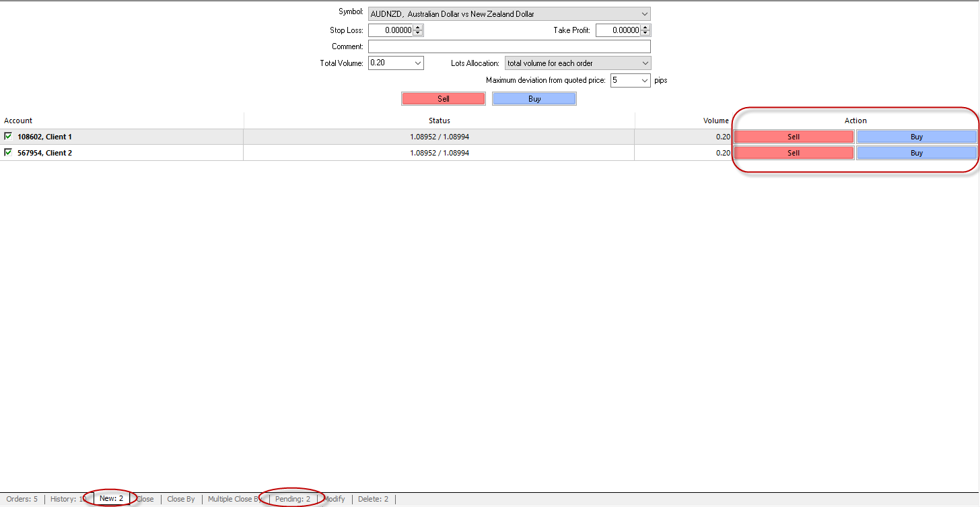This screenshot has height=507, width=980.
Task: Click Buy in the Client 2 row
Action: click(x=916, y=153)
